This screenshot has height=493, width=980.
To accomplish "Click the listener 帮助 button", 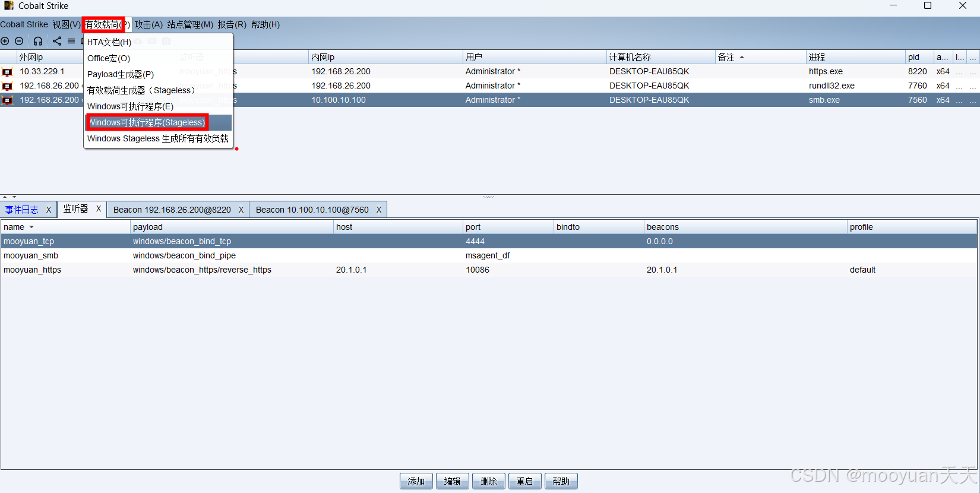I will pos(561,481).
